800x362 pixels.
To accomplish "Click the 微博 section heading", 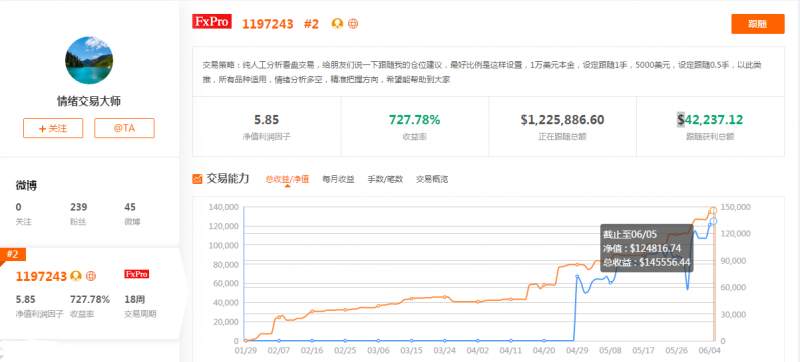I will [x=26, y=185].
